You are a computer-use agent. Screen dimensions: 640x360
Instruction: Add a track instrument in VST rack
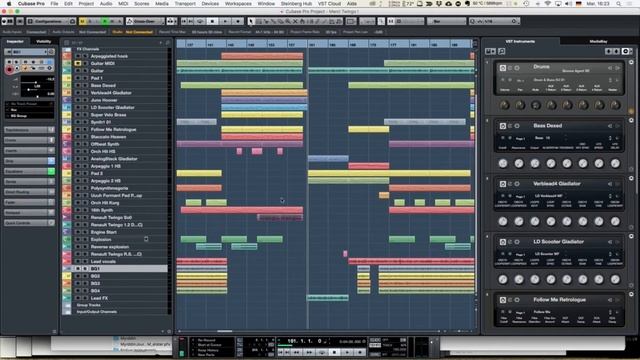pos(490,51)
